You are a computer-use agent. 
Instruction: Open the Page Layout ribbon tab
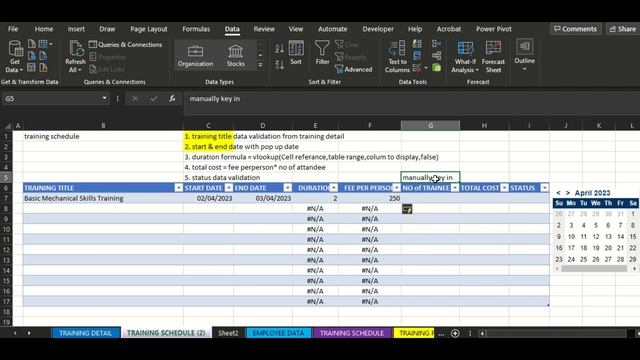coord(149,29)
